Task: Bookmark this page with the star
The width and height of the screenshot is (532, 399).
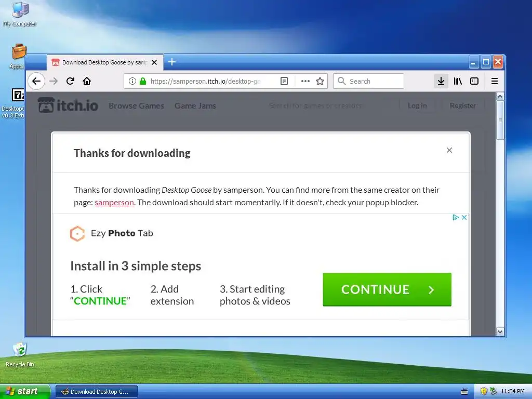Action: [x=320, y=81]
